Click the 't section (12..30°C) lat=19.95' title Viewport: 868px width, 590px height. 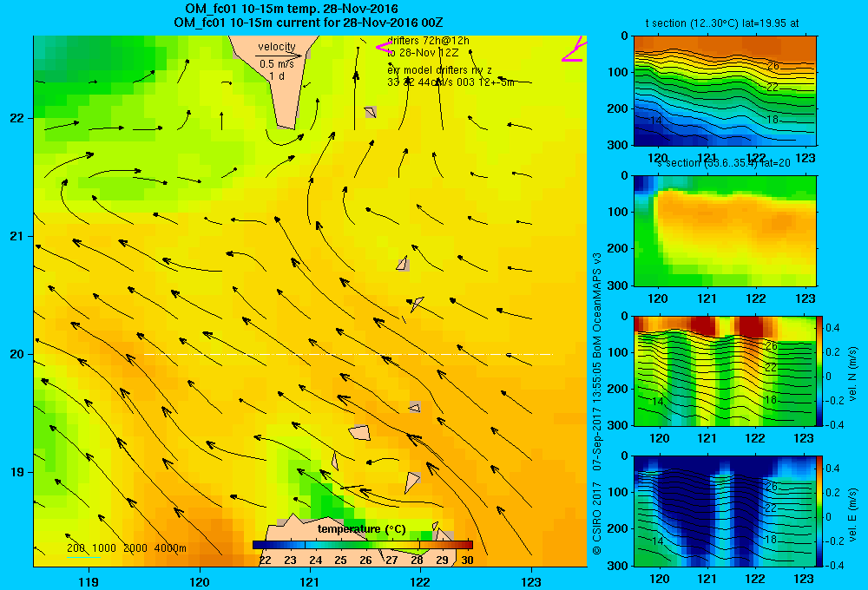pyautogui.click(x=722, y=23)
